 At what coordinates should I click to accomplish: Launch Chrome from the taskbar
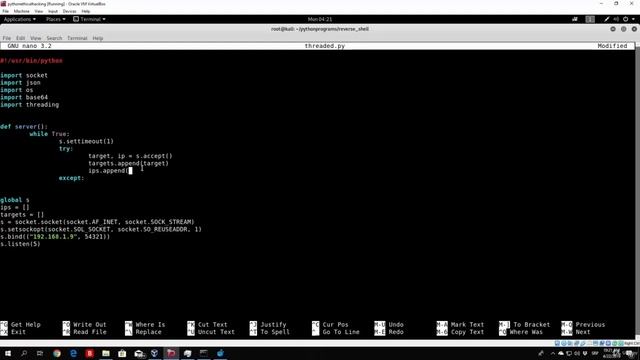pos(57,353)
